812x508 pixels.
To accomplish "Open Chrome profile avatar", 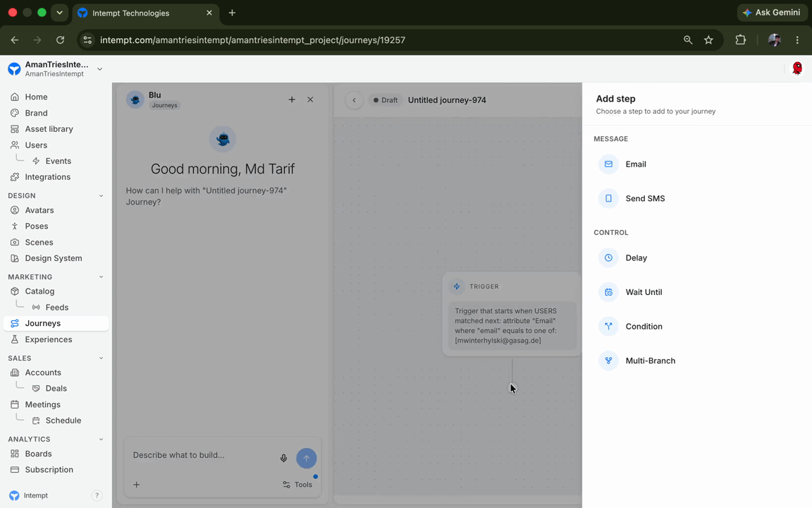I will point(774,40).
